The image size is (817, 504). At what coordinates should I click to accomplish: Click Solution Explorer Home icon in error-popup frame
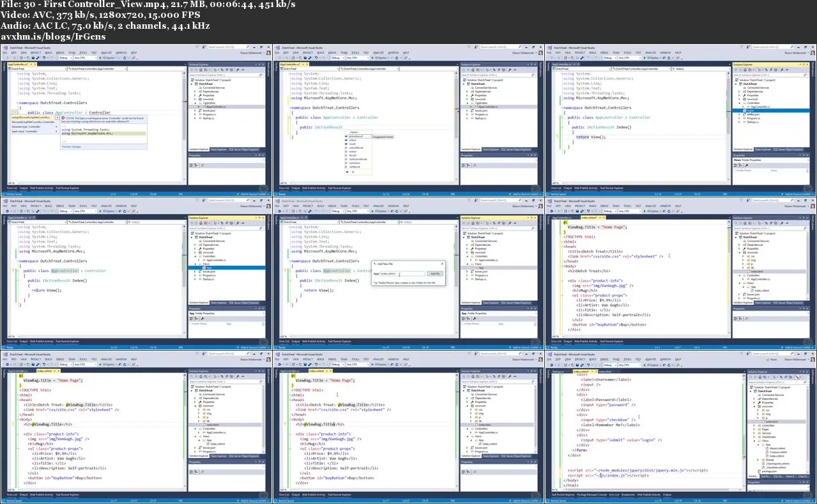click(201, 70)
